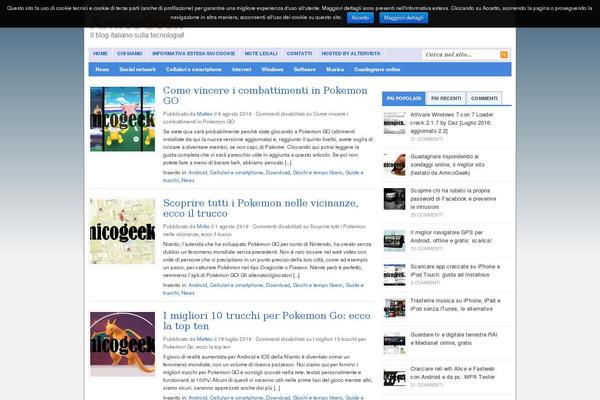The height and width of the screenshot is (400, 600).
Task: Open INFORMATIVA ESTESA SUI COOKIE page
Action: pyautogui.click(x=194, y=54)
